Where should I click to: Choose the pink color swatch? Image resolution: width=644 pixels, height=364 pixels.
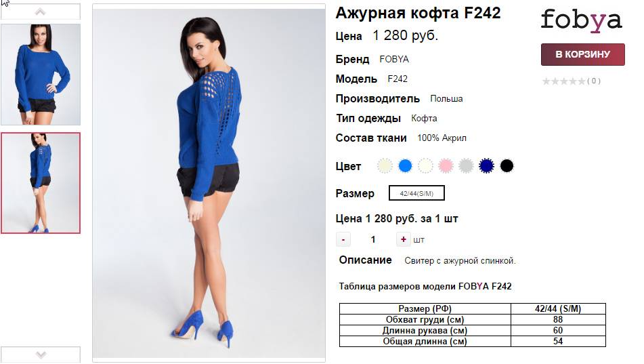pyautogui.click(x=446, y=166)
